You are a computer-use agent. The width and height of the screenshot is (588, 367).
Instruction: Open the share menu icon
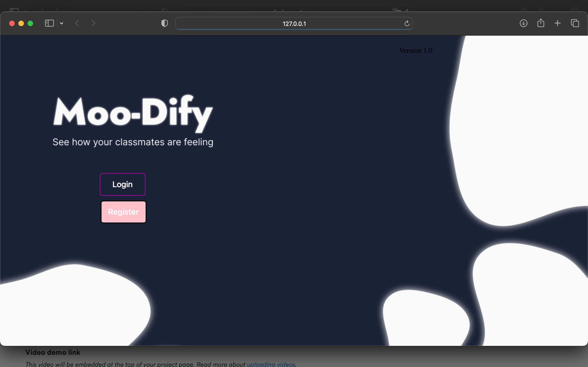[541, 23]
